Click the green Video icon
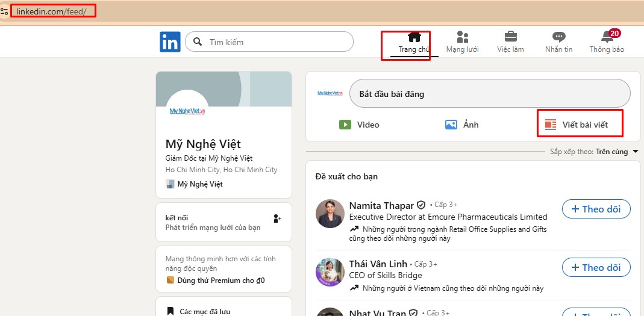 [345, 125]
